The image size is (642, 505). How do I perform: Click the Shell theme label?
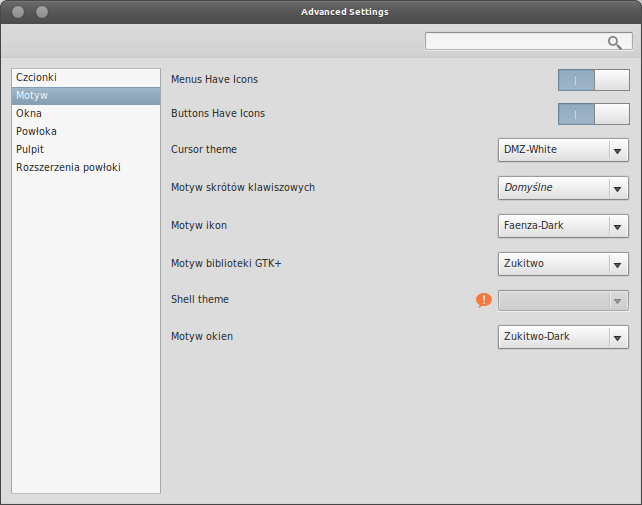point(200,299)
